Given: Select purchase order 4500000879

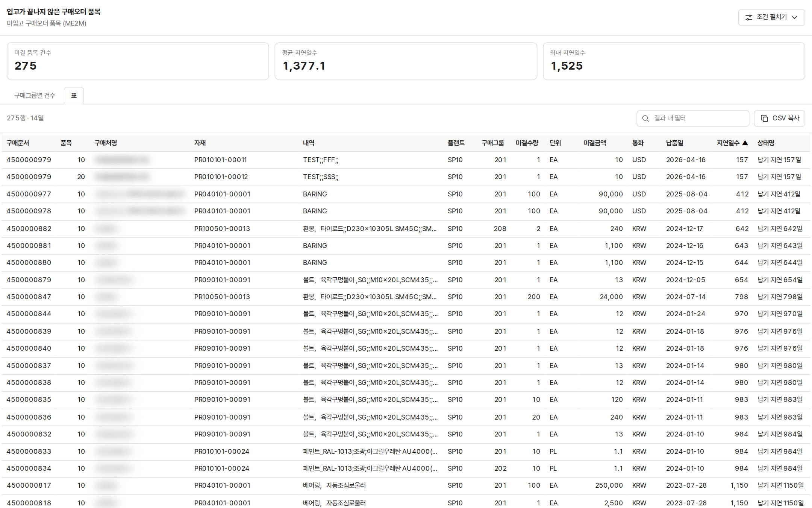Looking at the screenshot, I should pos(29,280).
